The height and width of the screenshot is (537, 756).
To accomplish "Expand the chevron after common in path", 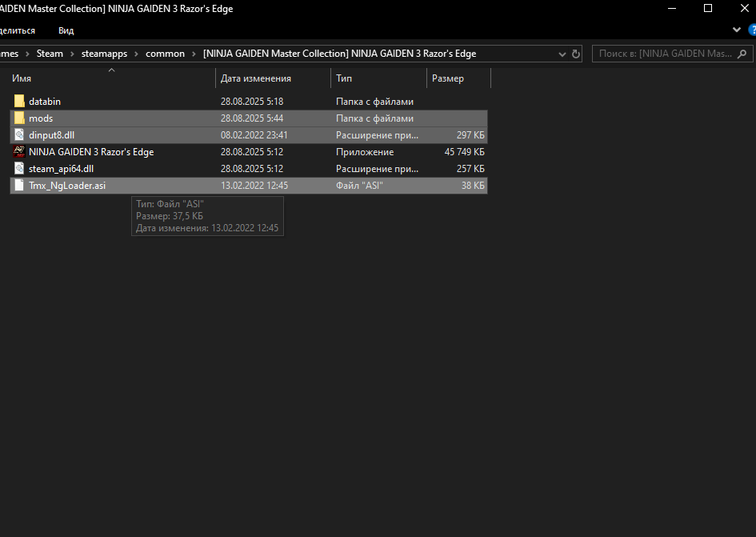I will (194, 54).
